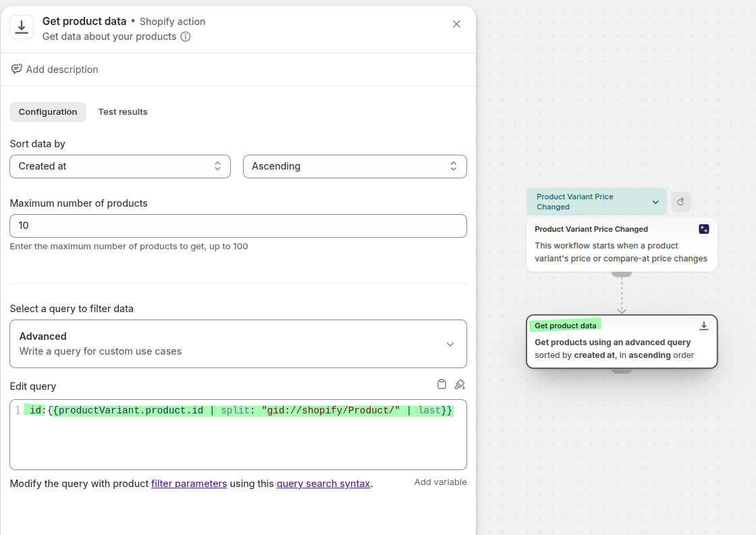Click the clipboard icon above query editor
Screen dimensions: 756x535
[x=441, y=384]
